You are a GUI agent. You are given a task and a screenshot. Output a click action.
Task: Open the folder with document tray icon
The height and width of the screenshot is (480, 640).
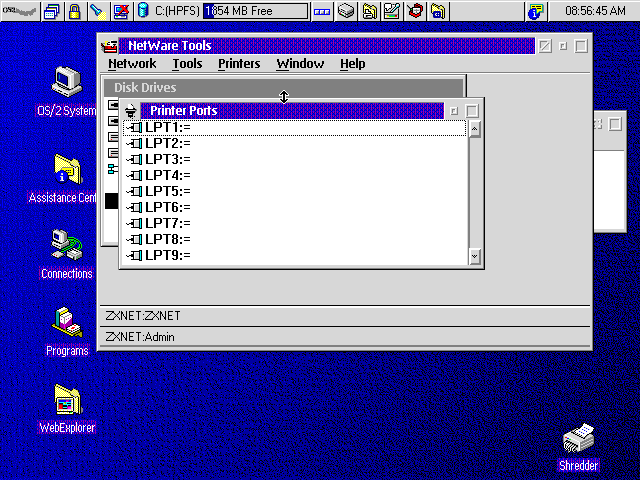coord(369,11)
